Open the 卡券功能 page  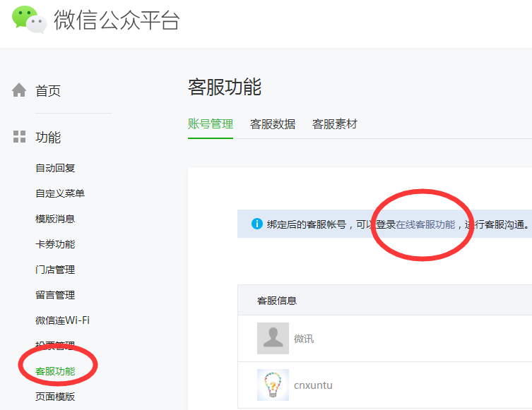[55, 244]
